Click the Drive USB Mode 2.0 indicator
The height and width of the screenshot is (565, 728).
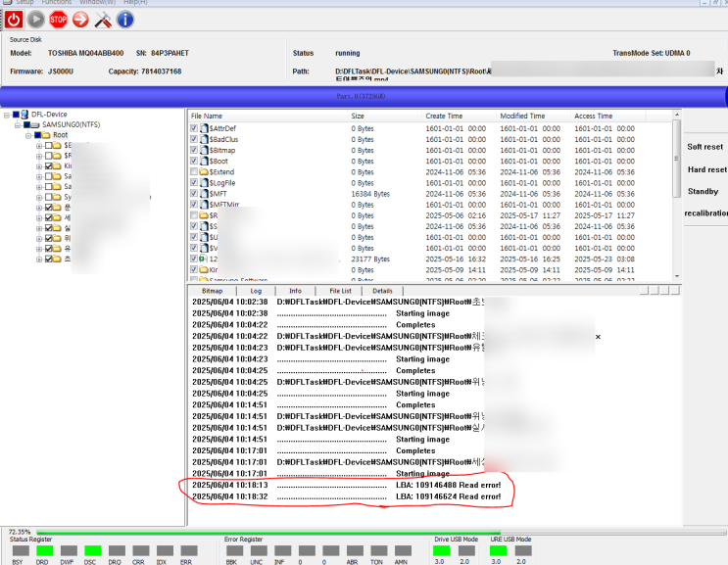click(x=466, y=550)
